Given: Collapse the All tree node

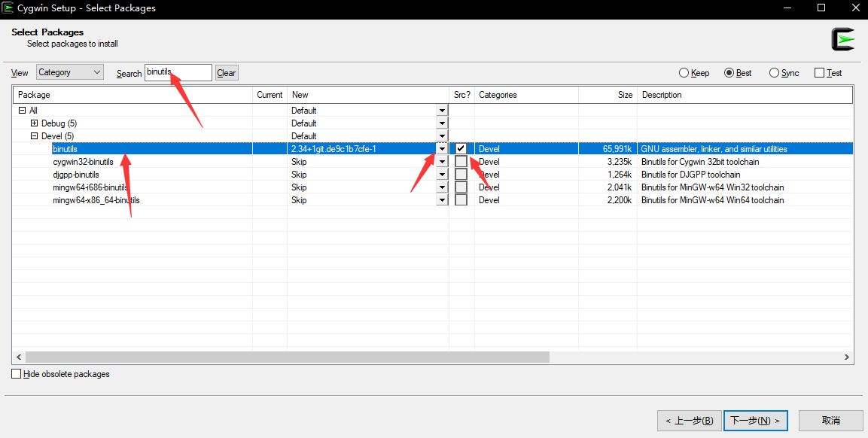Looking at the screenshot, I should point(22,110).
